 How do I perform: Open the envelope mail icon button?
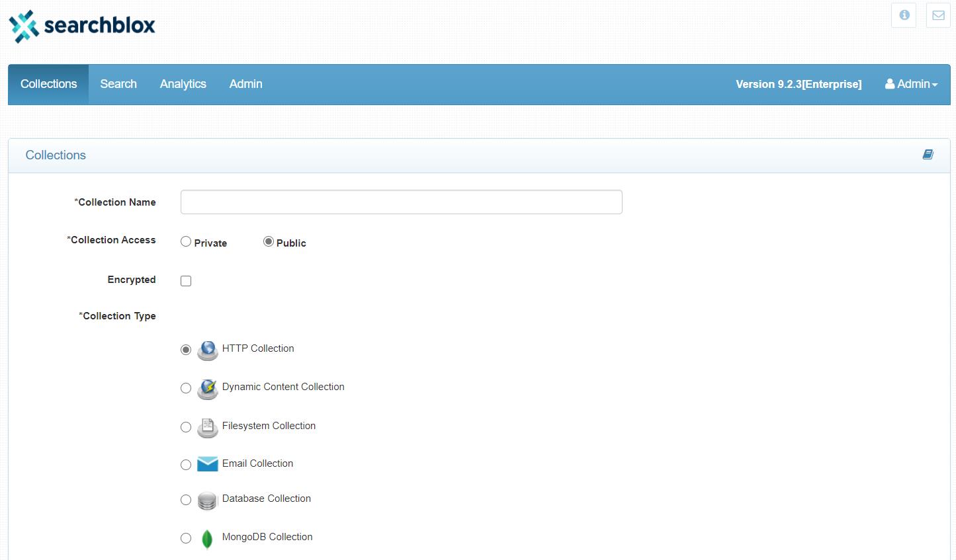pos(938,15)
